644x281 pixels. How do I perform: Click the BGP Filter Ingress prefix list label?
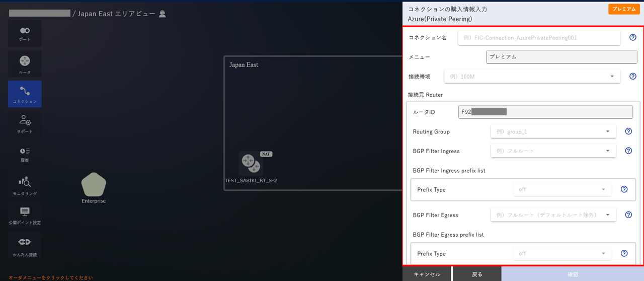[449, 171]
